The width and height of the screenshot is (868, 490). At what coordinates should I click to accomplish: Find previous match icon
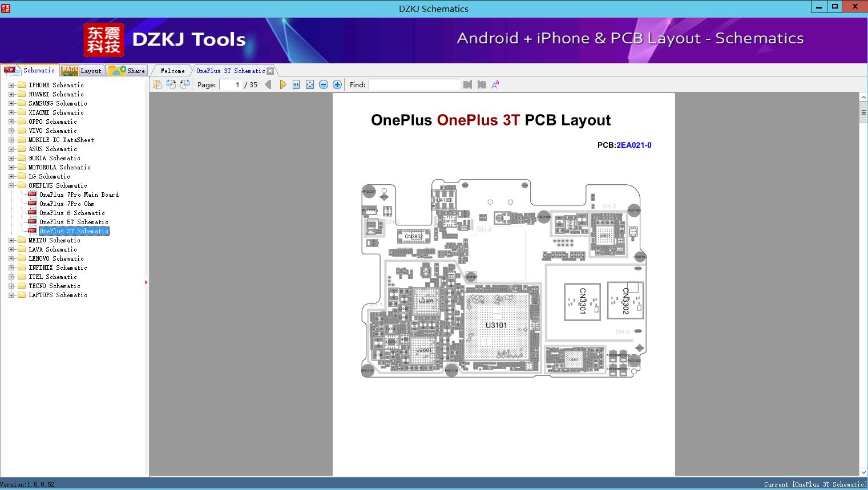click(468, 84)
